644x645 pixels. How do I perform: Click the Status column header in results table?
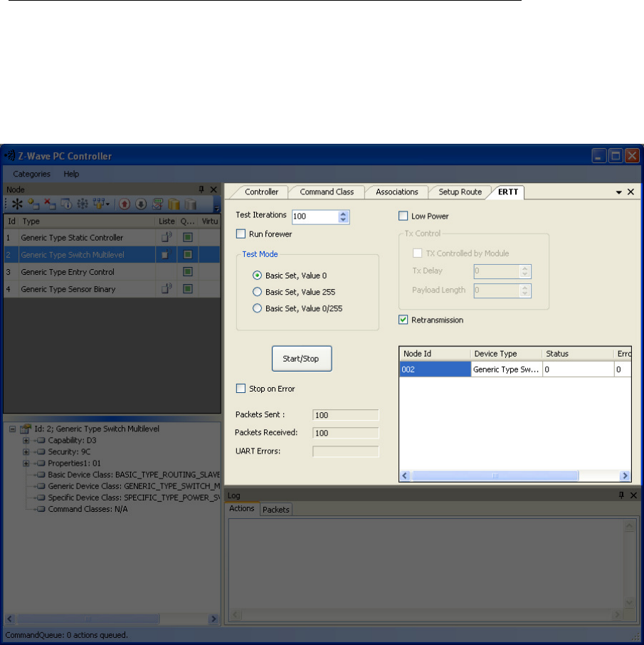579,354
